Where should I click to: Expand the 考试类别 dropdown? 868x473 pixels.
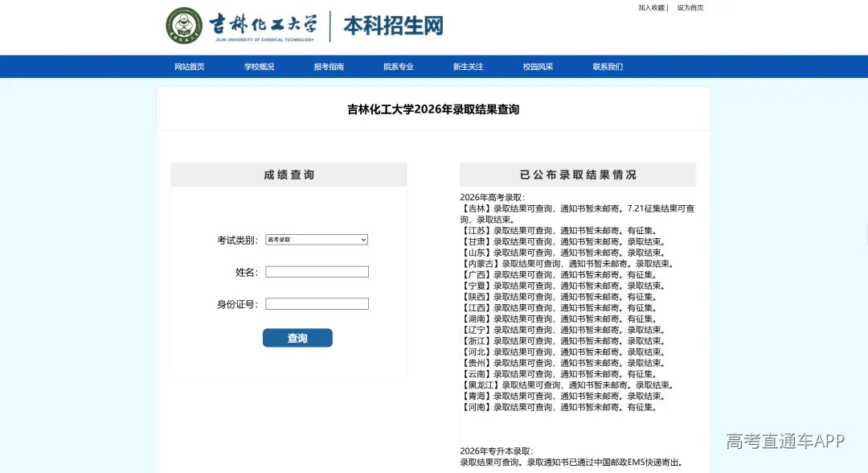click(317, 240)
